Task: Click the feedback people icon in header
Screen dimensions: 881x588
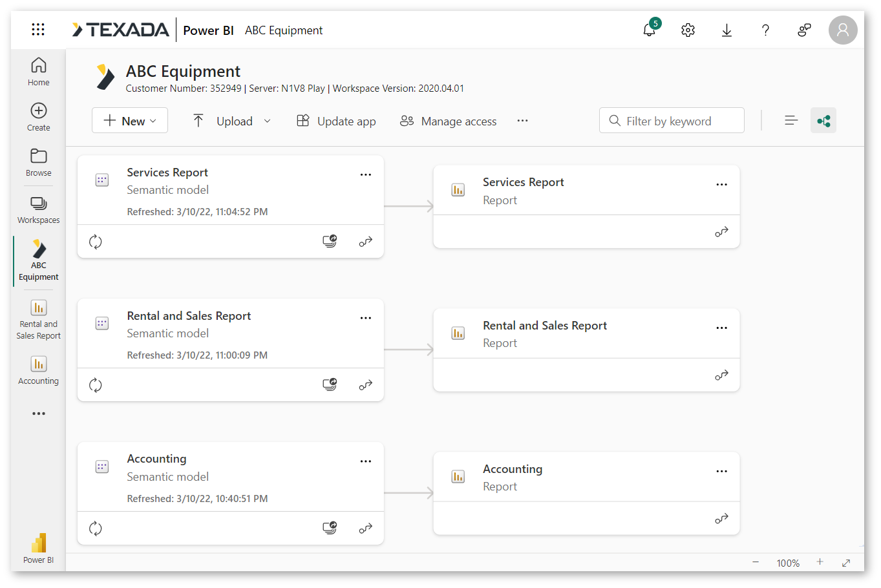Action: point(804,30)
